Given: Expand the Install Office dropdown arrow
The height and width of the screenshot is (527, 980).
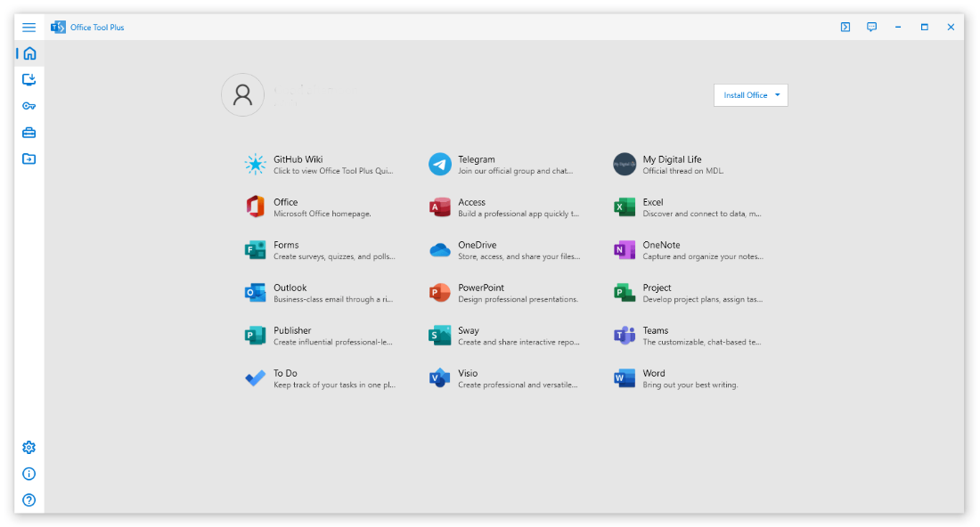Looking at the screenshot, I should [778, 95].
